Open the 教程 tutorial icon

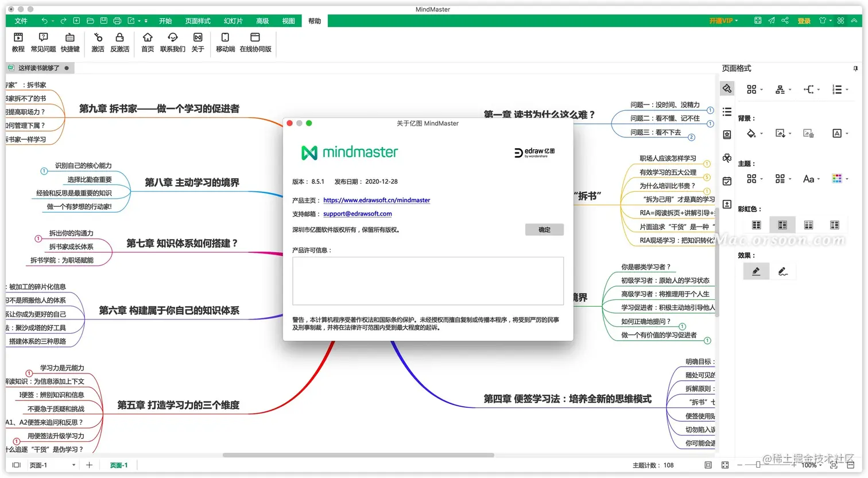click(x=18, y=43)
